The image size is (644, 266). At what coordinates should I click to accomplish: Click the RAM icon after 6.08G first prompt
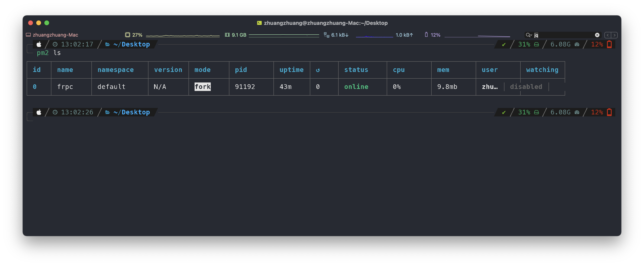click(577, 44)
